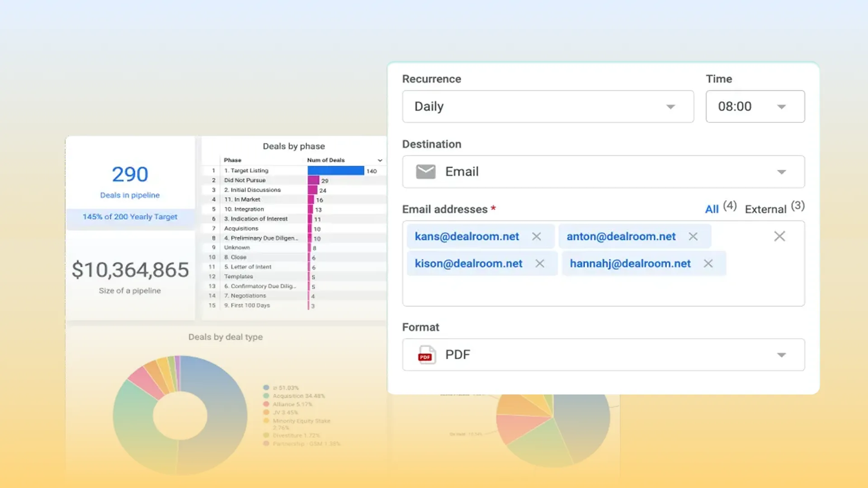Click the Phase column header
Screen dimensions: 868x488
tap(232, 160)
